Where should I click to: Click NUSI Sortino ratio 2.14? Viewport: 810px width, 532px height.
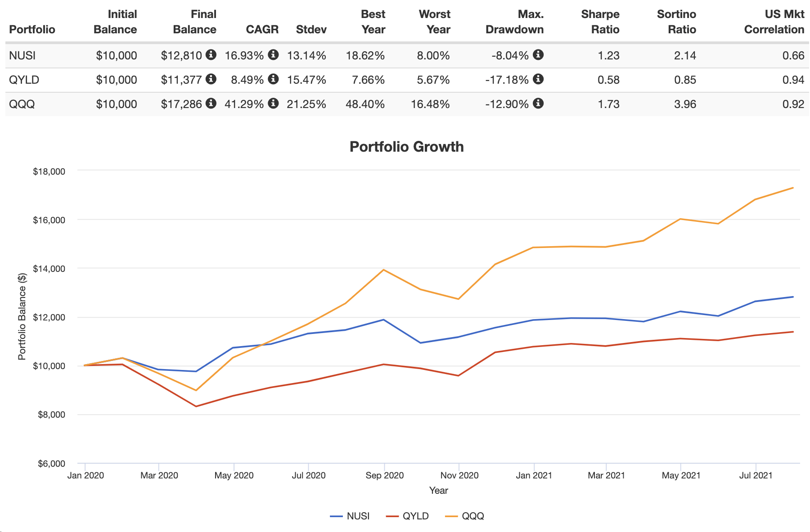pyautogui.click(x=685, y=56)
